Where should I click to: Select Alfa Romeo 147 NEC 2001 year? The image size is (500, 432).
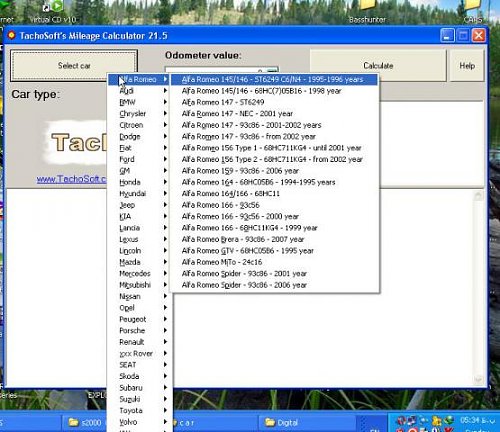(274, 113)
